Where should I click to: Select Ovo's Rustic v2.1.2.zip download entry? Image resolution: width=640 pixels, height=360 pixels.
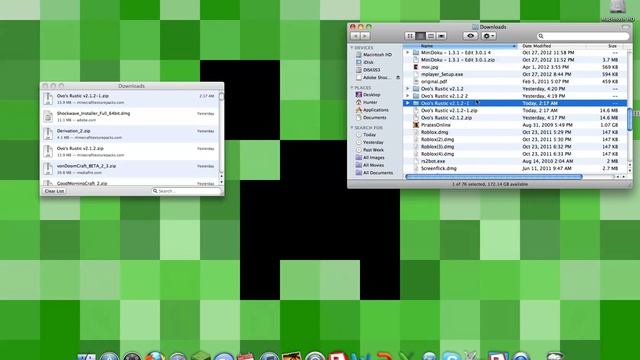point(130,151)
